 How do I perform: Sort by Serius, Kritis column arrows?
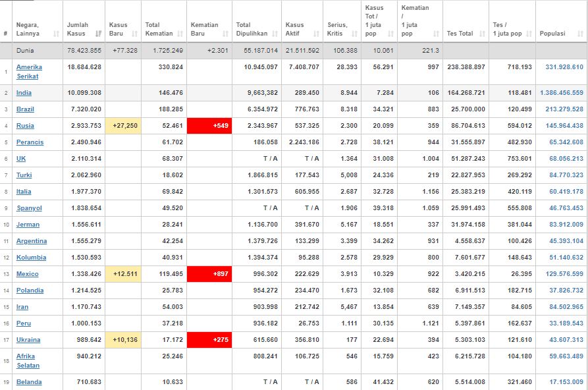354,34
